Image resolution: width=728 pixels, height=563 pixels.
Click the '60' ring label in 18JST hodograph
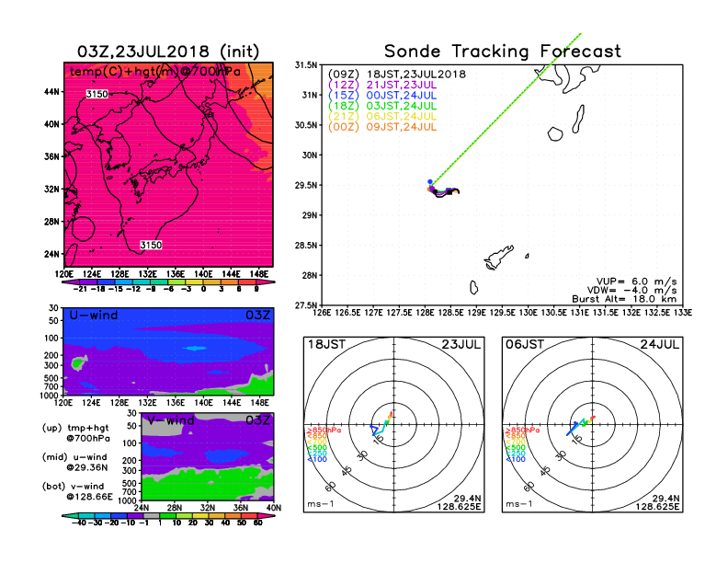coord(331,487)
